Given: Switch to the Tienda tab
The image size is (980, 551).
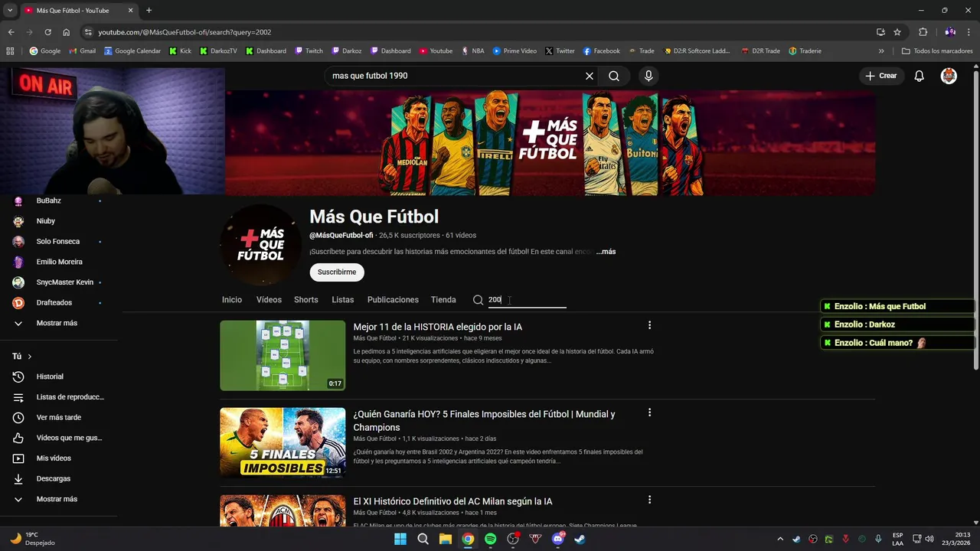Looking at the screenshot, I should (x=443, y=300).
